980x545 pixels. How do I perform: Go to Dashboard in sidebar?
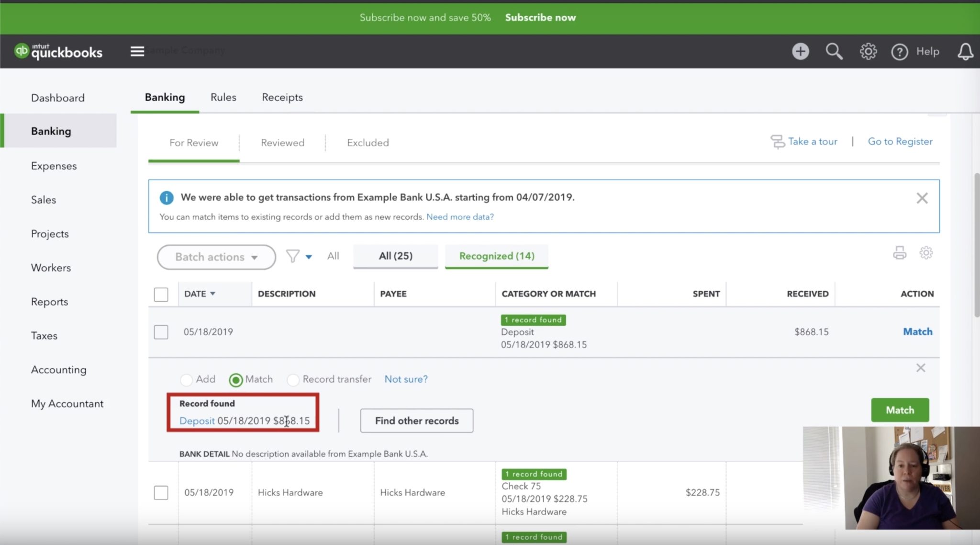point(58,98)
